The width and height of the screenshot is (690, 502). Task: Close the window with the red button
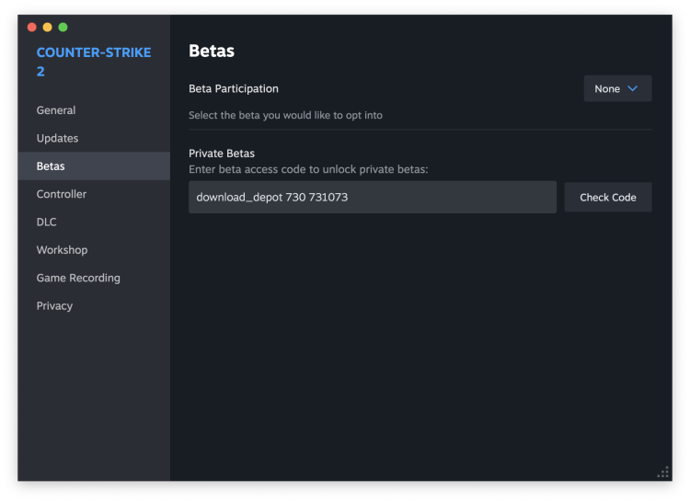(x=32, y=27)
